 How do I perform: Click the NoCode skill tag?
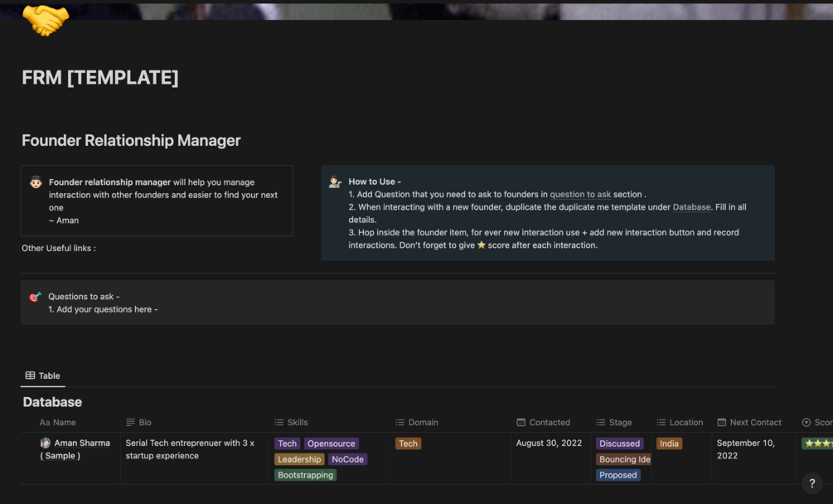(x=347, y=459)
